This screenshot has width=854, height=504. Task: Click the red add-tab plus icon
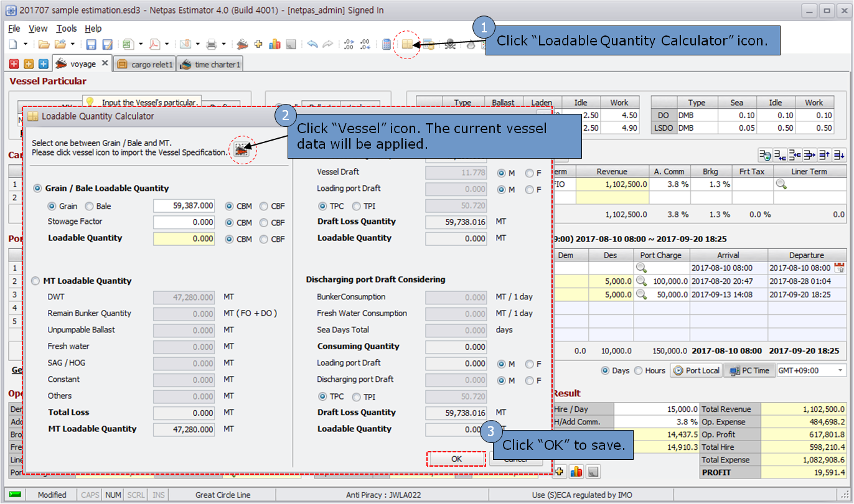click(14, 64)
